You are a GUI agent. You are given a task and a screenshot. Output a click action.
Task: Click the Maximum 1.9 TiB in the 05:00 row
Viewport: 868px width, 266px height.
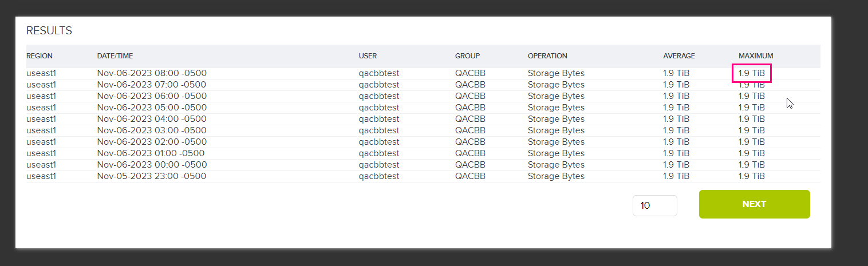(x=752, y=108)
